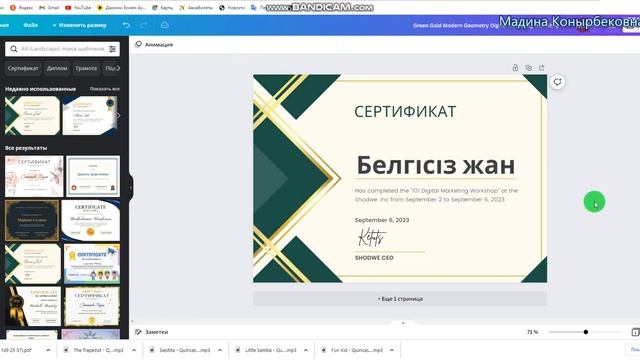Screen dimensions: 640x360
Task: Open the Изменить размер menu
Action: pyautogui.click(x=80, y=25)
